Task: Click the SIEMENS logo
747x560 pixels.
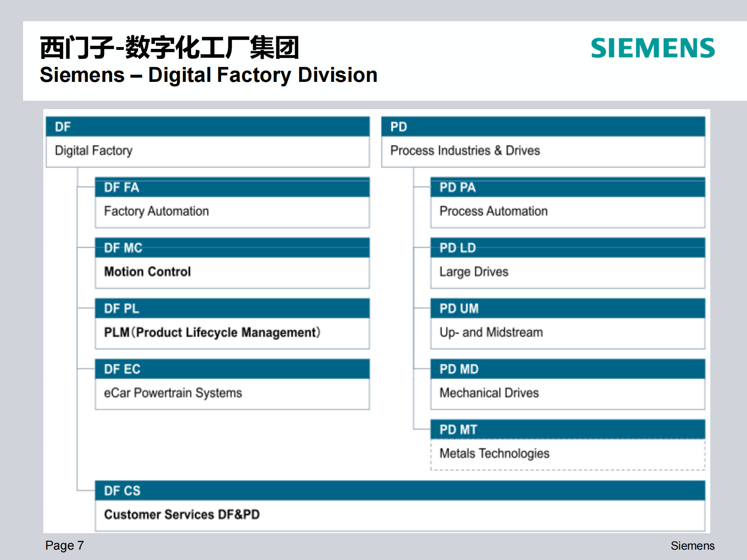Action: (653, 48)
